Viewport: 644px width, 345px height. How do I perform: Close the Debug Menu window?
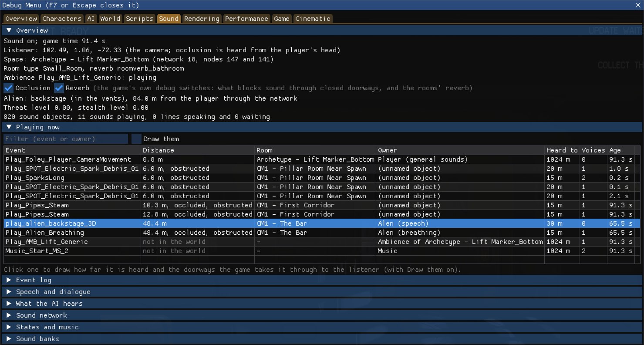638,5
